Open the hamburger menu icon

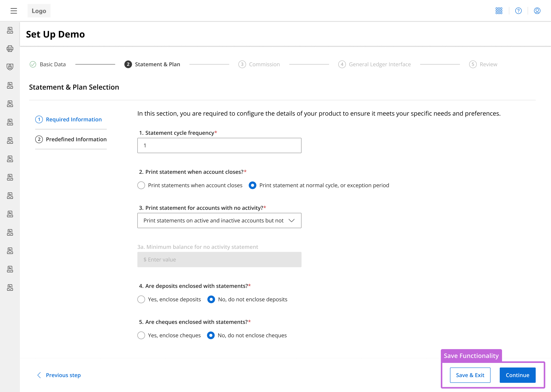coord(14,11)
